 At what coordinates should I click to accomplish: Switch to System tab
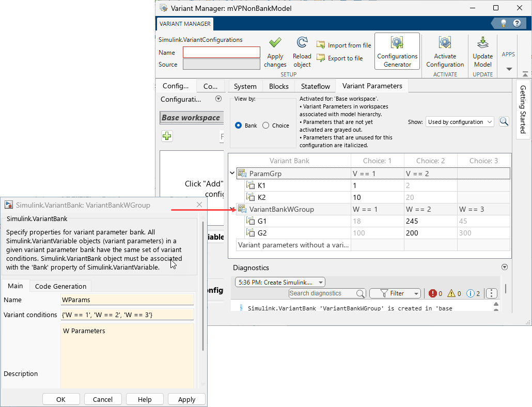click(245, 86)
